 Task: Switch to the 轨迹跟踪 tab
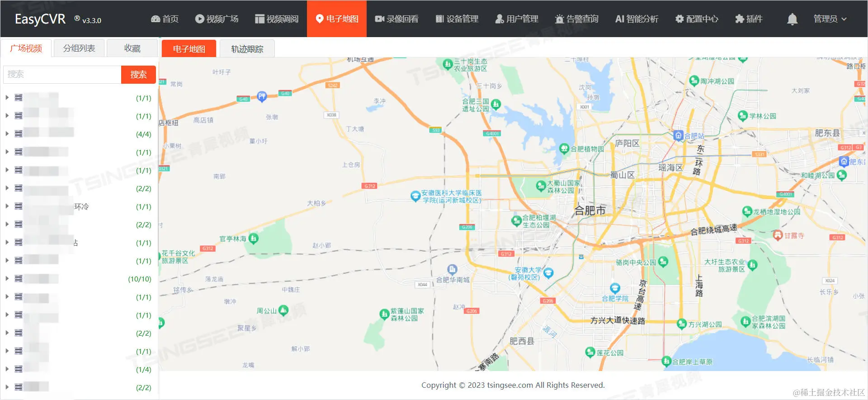pos(247,48)
